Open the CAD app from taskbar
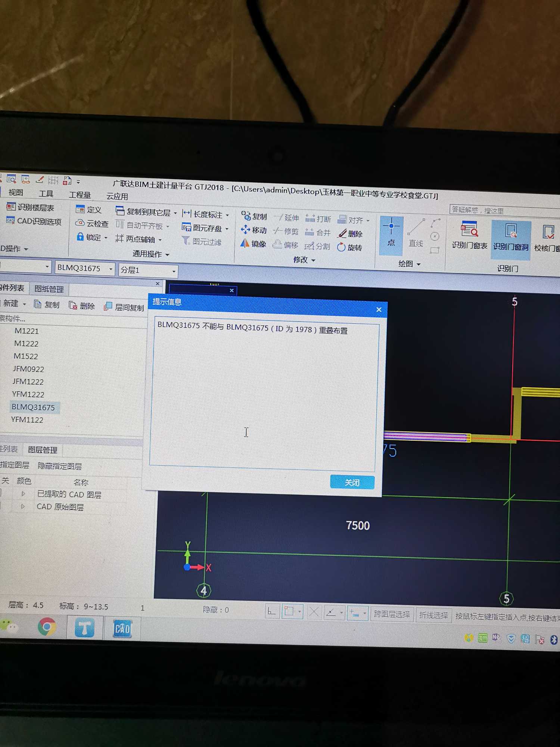The height and width of the screenshot is (747, 560). (122, 629)
